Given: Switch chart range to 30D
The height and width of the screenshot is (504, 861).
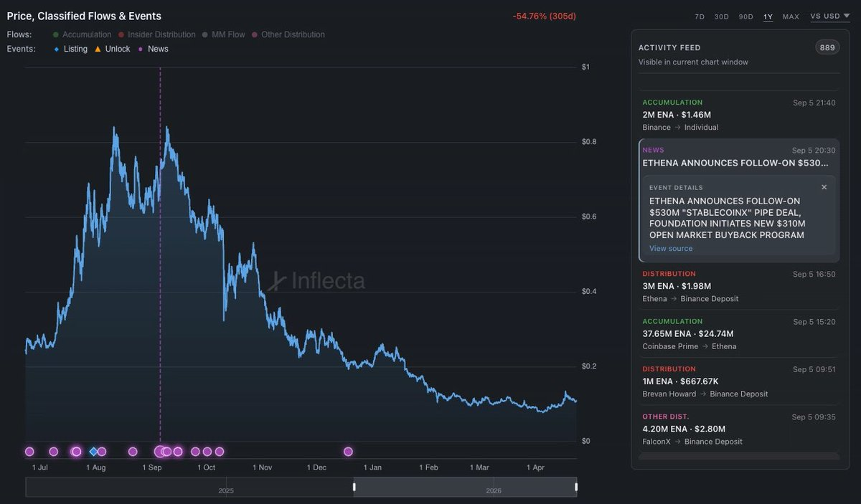Looking at the screenshot, I should point(721,16).
